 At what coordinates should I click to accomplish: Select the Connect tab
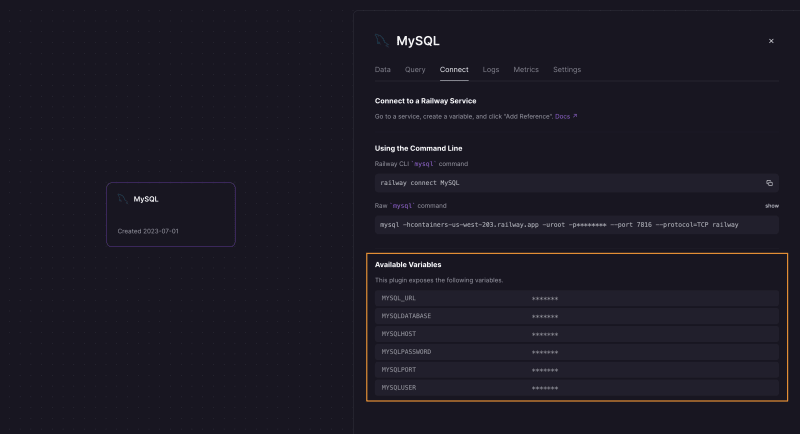454,69
